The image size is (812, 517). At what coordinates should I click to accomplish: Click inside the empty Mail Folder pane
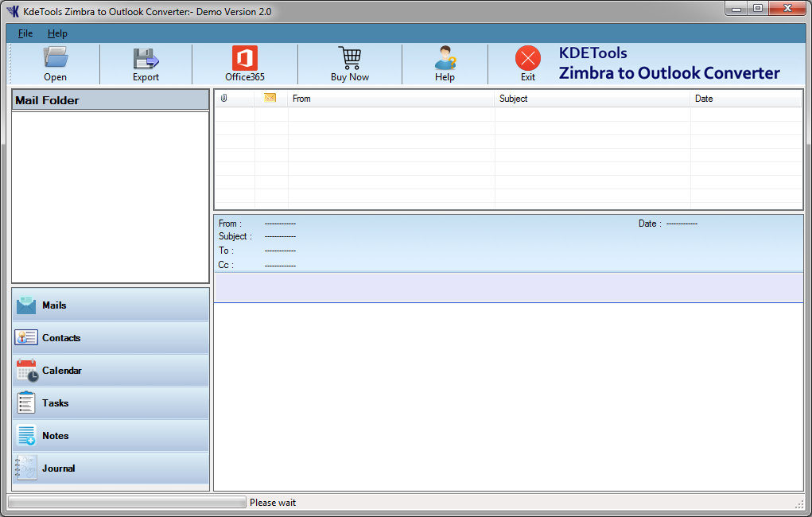click(111, 196)
